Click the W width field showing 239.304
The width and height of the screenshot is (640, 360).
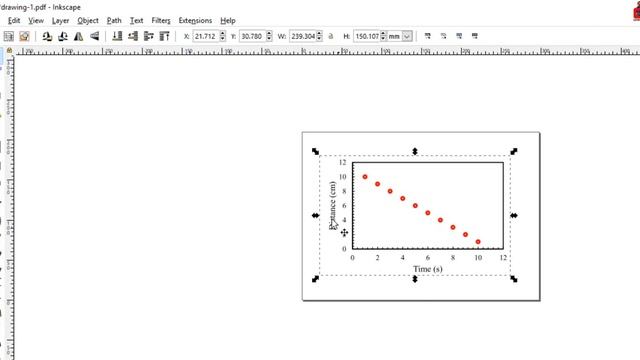[303, 36]
